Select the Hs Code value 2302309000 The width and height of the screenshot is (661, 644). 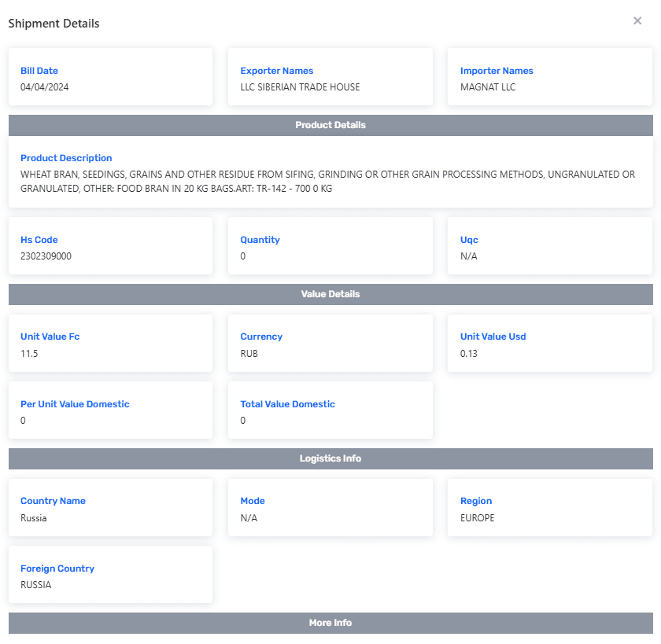[x=46, y=256]
